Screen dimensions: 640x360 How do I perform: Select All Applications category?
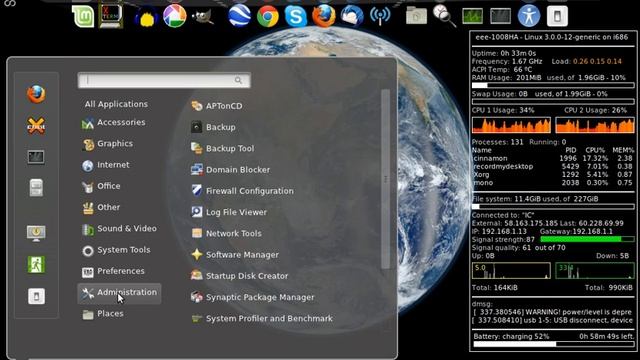tap(116, 104)
